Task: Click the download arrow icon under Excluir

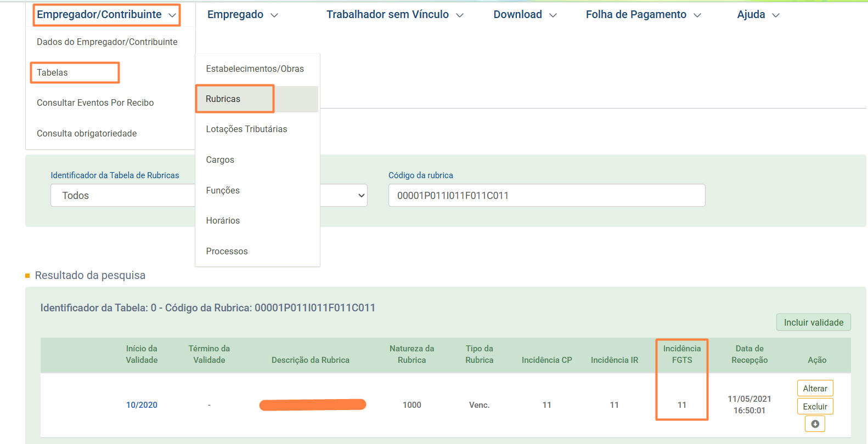Action: pos(815,424)
